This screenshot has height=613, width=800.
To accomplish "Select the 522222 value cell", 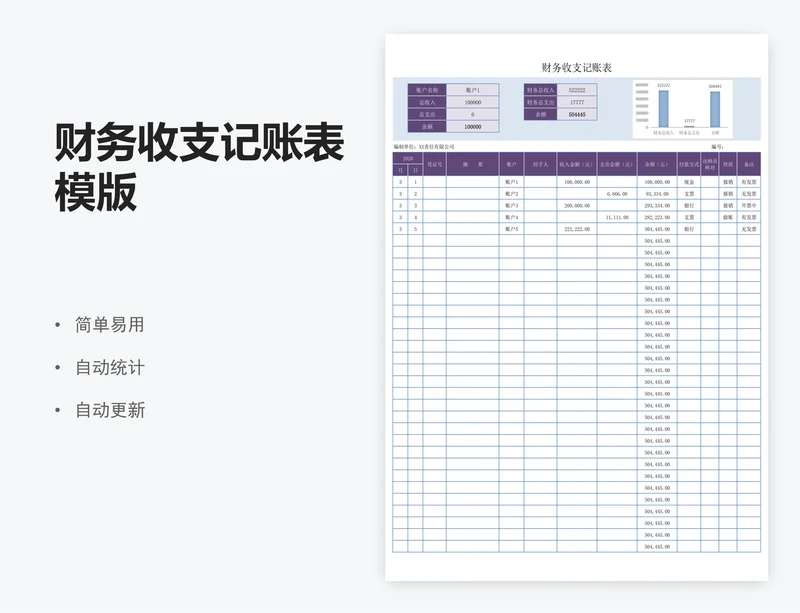I will click(x=577, y=90).
